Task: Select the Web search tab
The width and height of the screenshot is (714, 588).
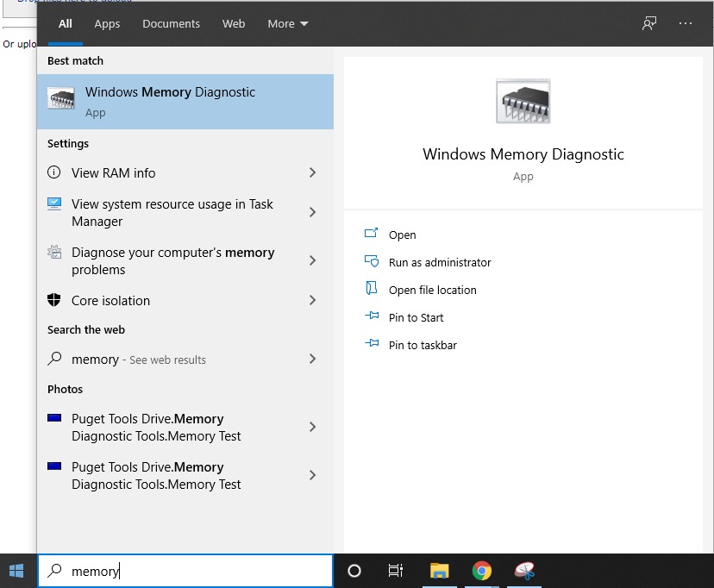Action: [234, 24]
